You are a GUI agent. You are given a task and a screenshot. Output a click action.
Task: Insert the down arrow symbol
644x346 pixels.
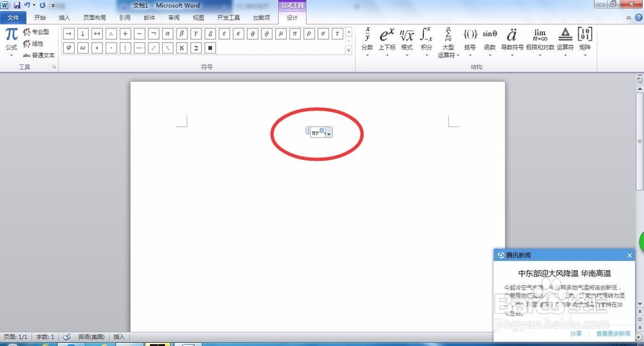point(82,33)
